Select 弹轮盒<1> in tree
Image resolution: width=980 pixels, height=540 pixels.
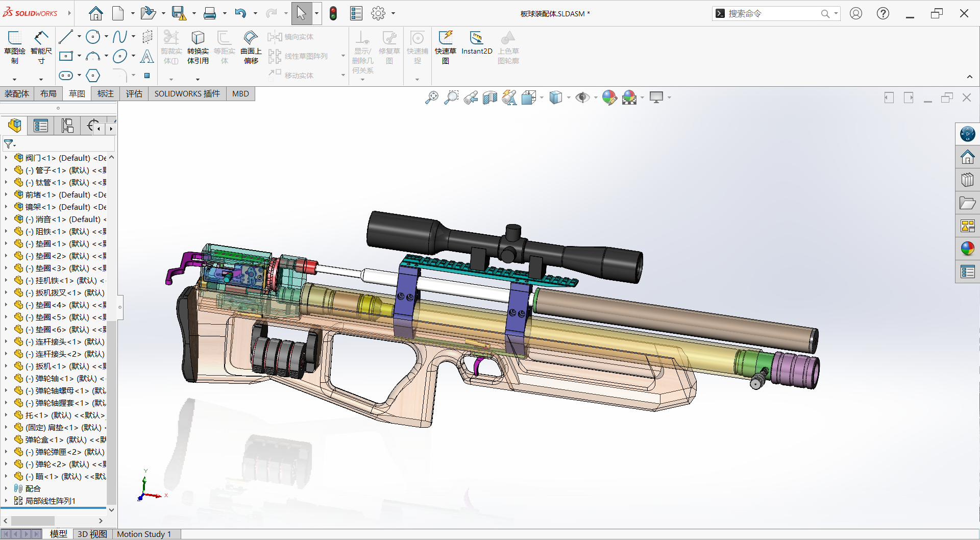click(60, 439)
